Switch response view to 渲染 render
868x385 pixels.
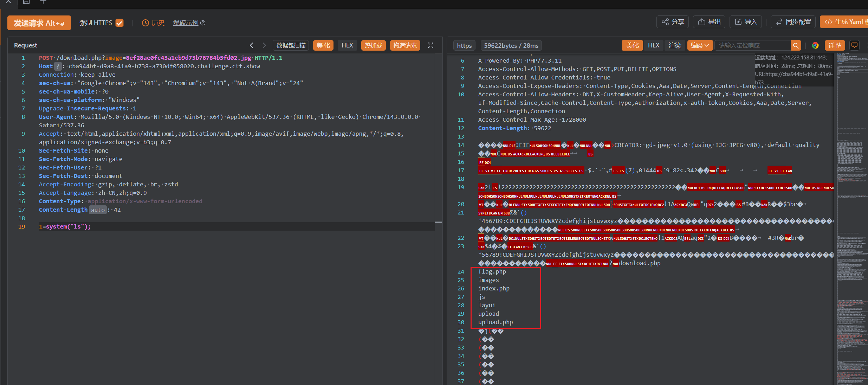coord(674,45)
